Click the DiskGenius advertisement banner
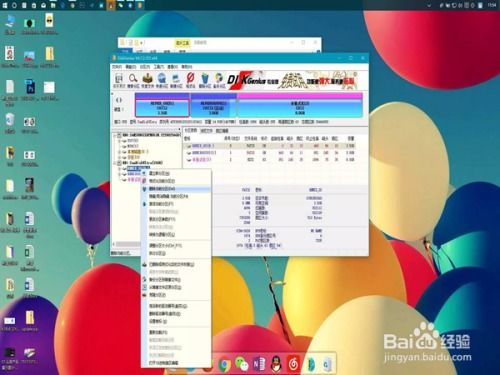500x375 pixels. (x=292, y=80)
